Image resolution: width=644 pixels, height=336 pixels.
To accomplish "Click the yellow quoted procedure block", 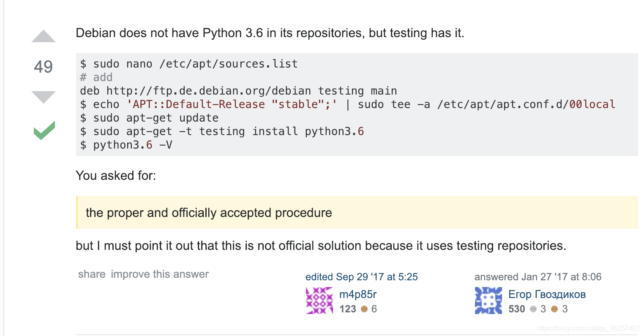I will click(x=357, y=212).
